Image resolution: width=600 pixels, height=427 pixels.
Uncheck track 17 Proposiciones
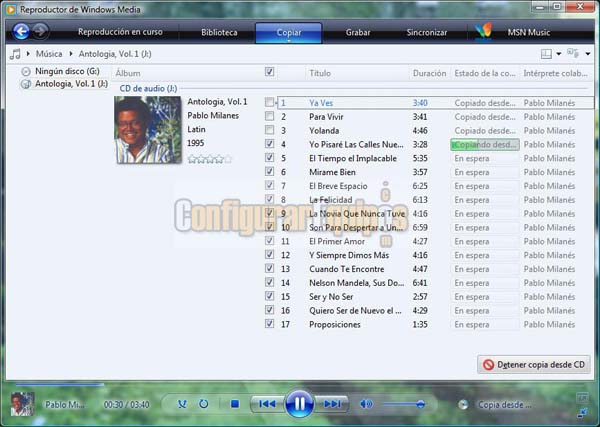click(269, 323)
